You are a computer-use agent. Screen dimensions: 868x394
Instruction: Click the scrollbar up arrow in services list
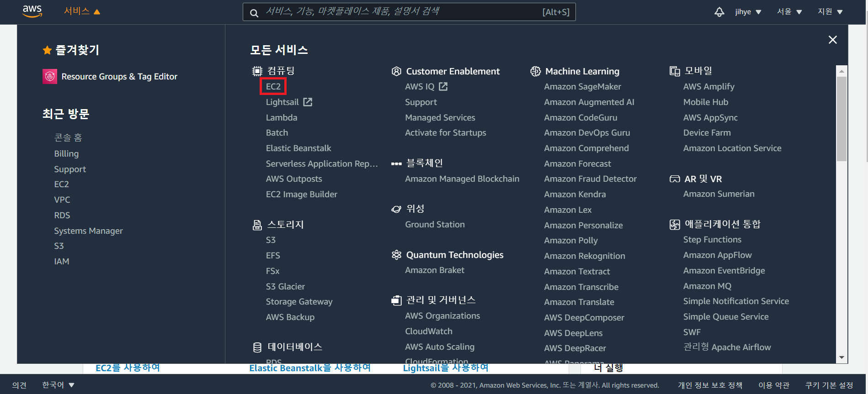pyautogui.click(x=841, y=71)
